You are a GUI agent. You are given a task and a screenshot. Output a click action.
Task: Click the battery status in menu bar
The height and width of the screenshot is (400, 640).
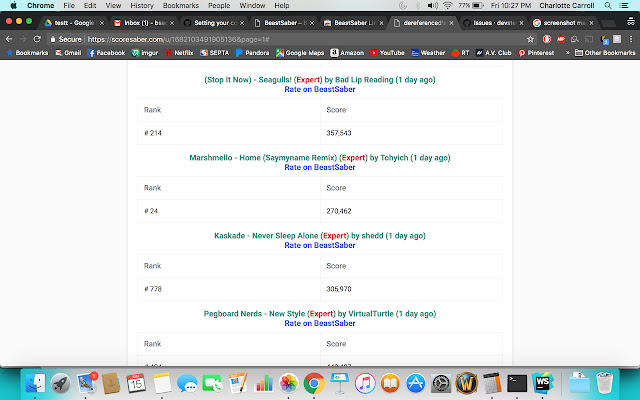point(471,6)
